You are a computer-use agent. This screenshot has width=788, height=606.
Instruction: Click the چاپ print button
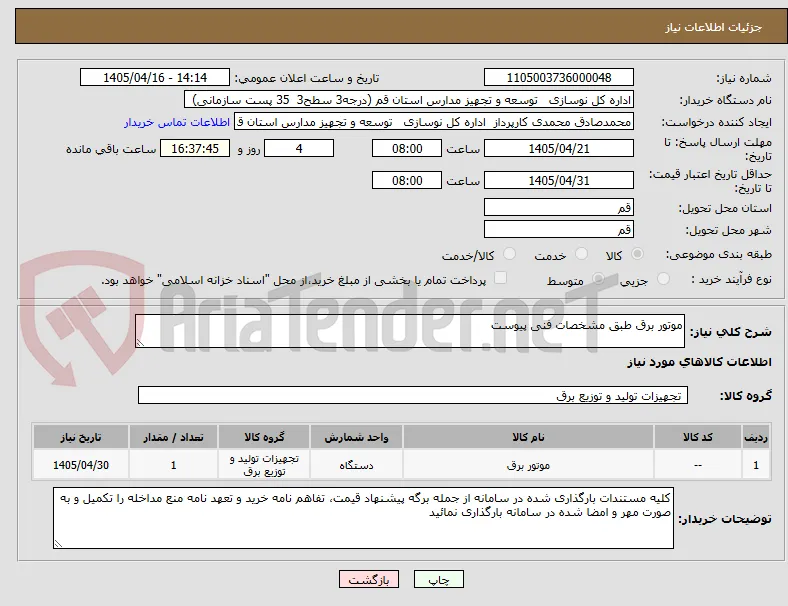tap(439, 579)
